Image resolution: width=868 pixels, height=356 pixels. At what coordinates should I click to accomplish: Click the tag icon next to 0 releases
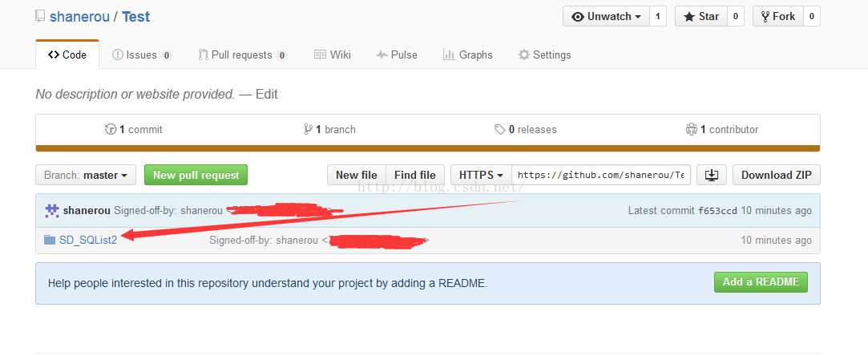click(499, 130)
